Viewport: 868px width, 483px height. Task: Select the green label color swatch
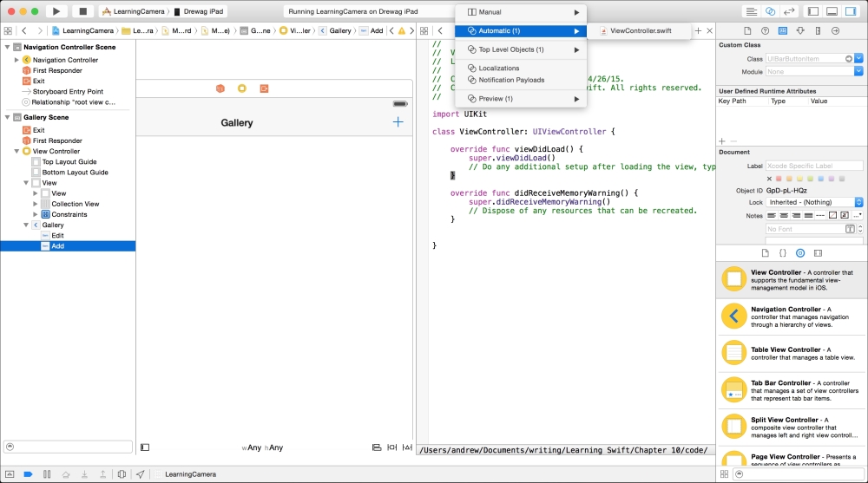pyautogui.click(x=811, y=179)
